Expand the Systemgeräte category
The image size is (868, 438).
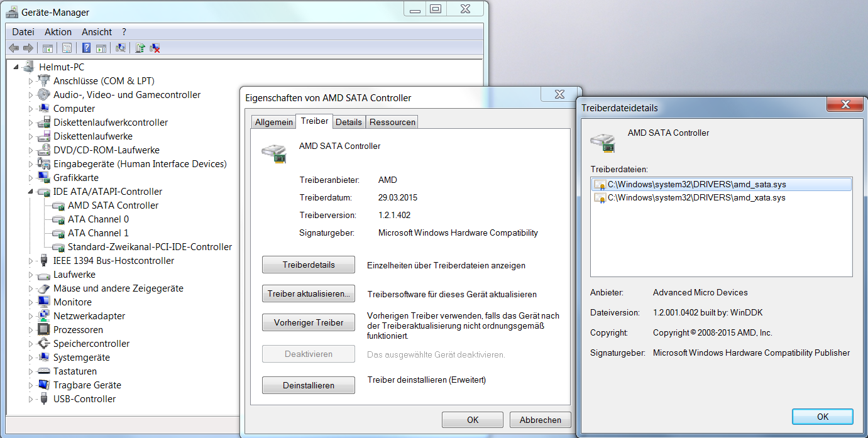coord(30,357)
